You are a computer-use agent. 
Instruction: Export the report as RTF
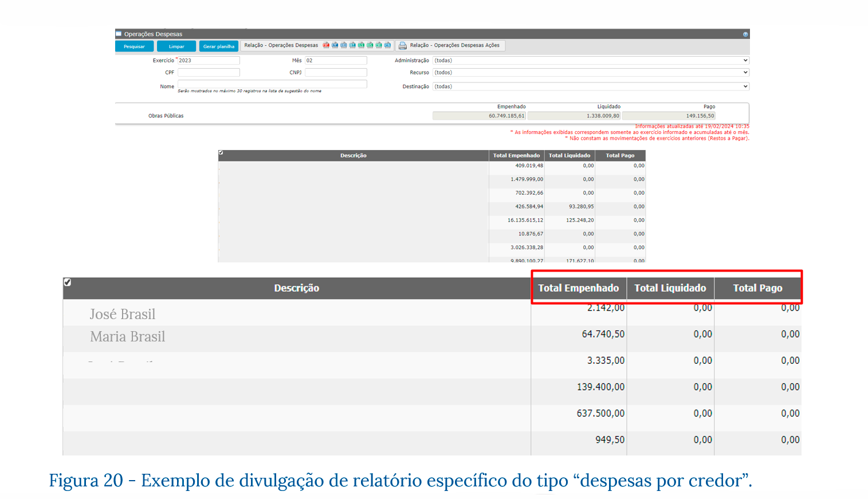(335, 45)
